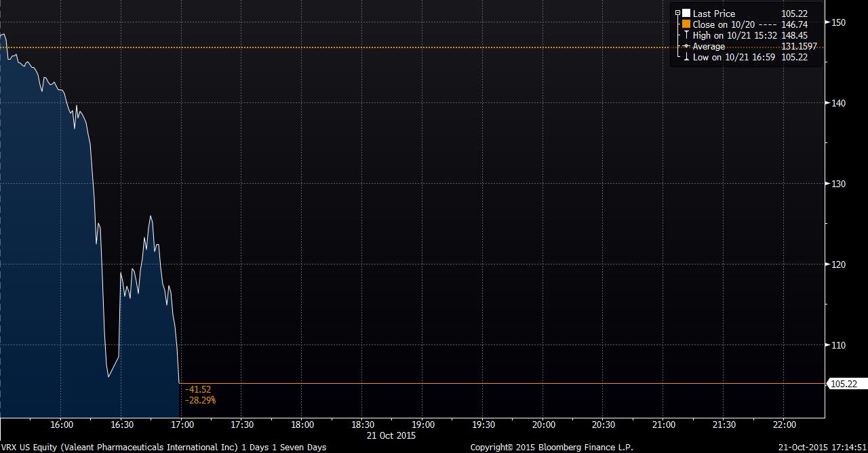Image resolution: width=868 pixels, height=453 pixels.
Task: Click the orange Close on 10/20 swatch
Action: pos(686,24)
